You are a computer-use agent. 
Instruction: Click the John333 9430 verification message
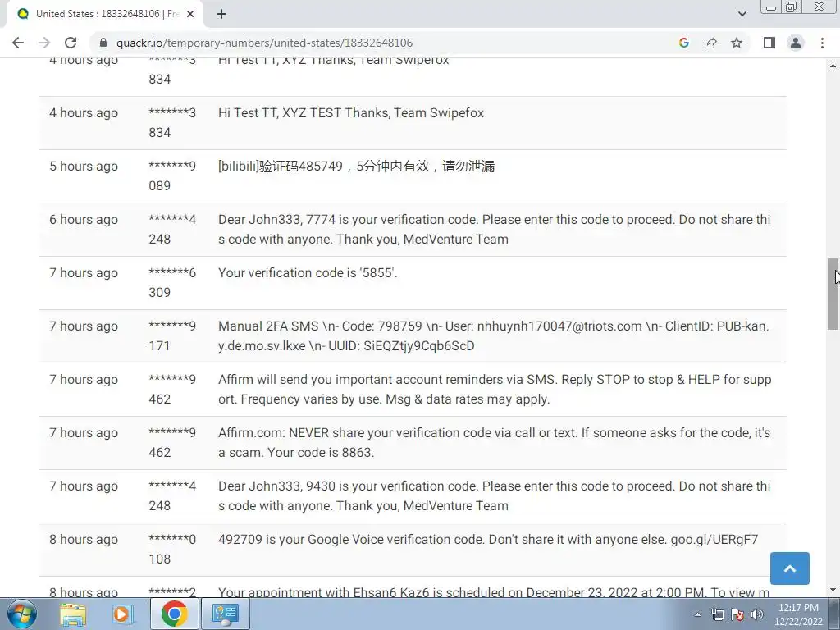click(494, 495)
